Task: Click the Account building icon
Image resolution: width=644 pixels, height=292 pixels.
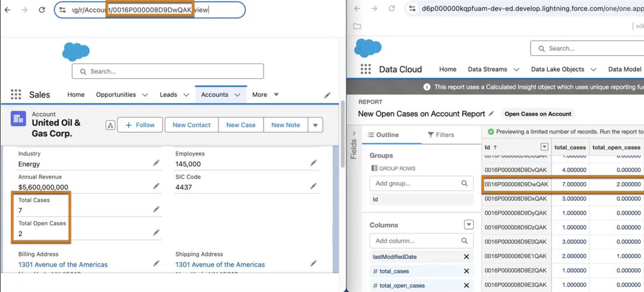Action: [x=19, y=118]
